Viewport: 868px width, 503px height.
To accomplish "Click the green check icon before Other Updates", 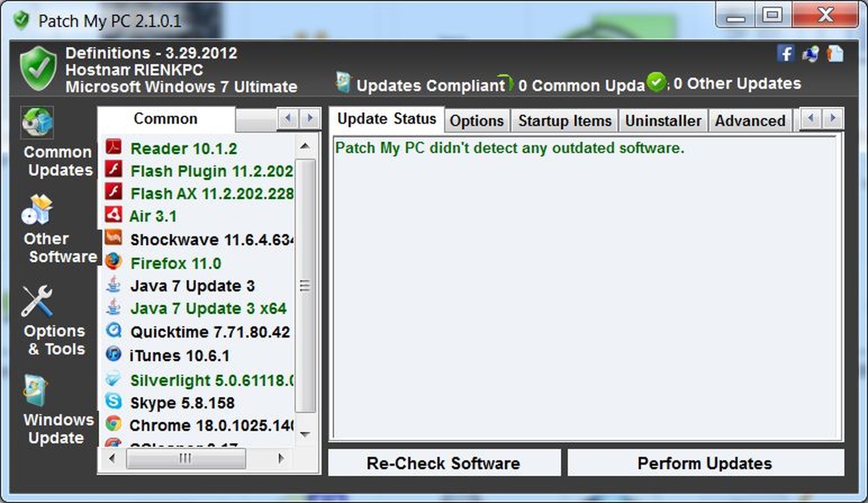I will (x=656, y=82).
